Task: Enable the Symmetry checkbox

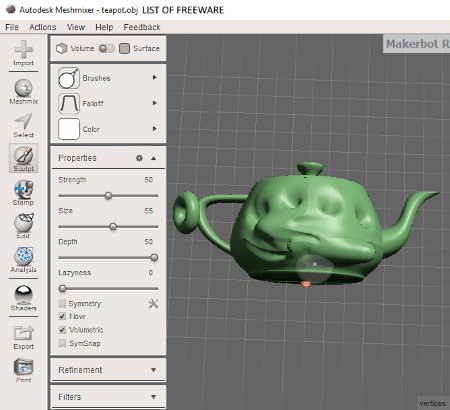Action: pos(62,303)
